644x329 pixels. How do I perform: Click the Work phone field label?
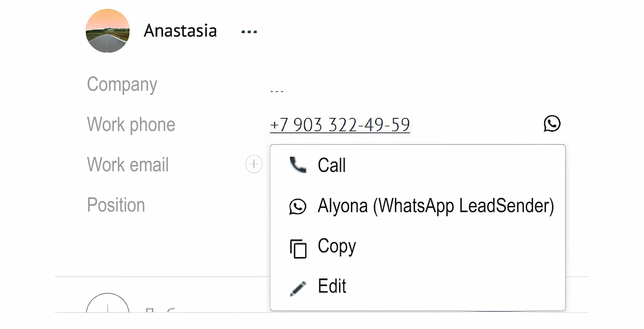[131, 125]
